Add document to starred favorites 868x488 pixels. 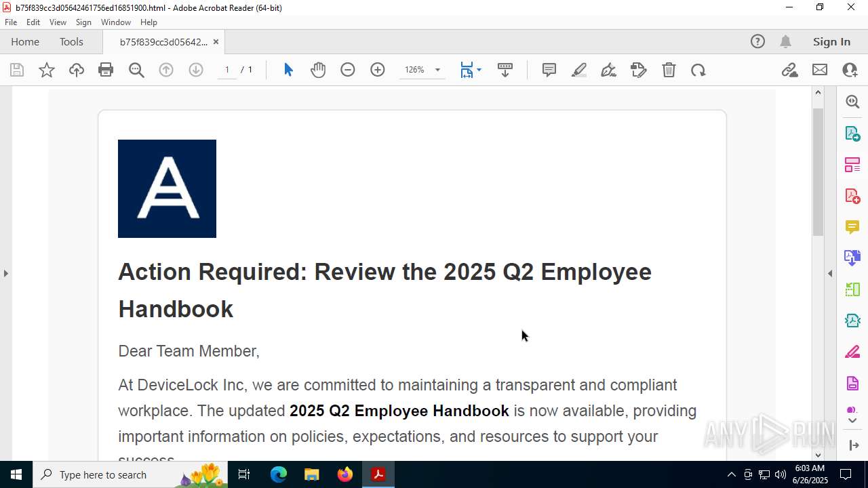(47, 70)
